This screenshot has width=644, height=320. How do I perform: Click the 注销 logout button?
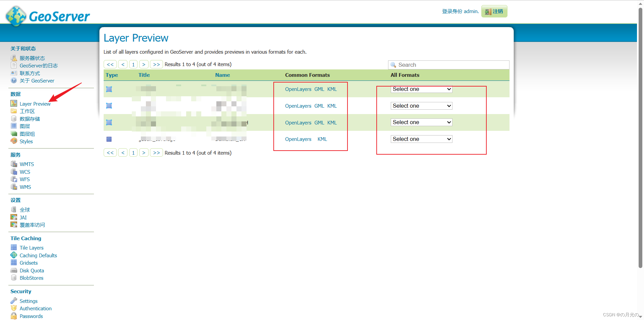tap(494, 11)
